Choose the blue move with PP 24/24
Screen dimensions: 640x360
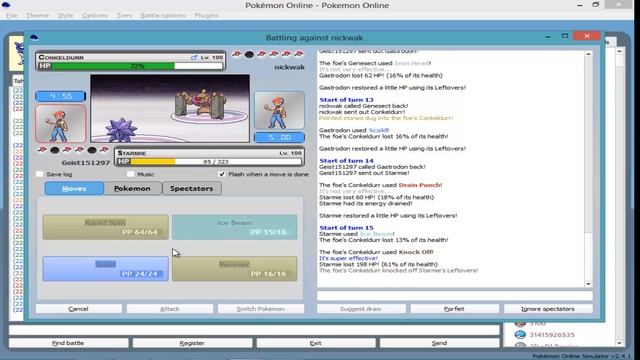coord(105,269)
